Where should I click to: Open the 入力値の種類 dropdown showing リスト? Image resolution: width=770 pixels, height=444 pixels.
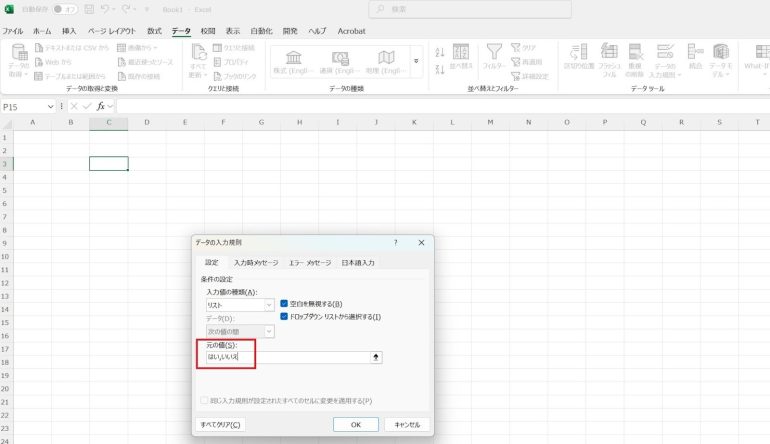240,305
